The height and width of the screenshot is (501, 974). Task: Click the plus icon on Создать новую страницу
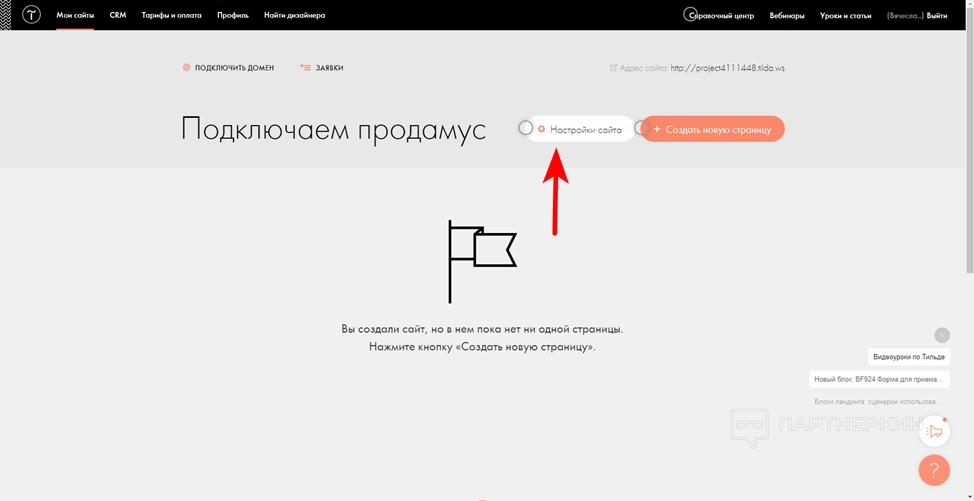click(656, 129)
